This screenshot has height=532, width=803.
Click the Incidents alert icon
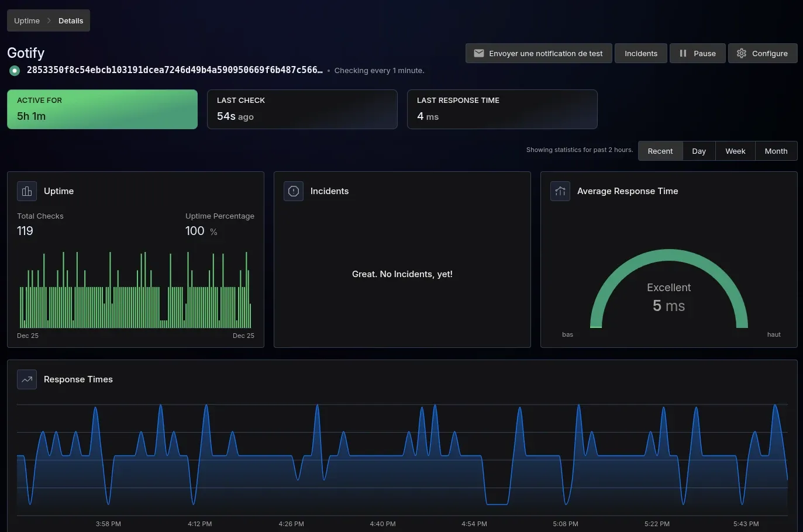[294, 191]
